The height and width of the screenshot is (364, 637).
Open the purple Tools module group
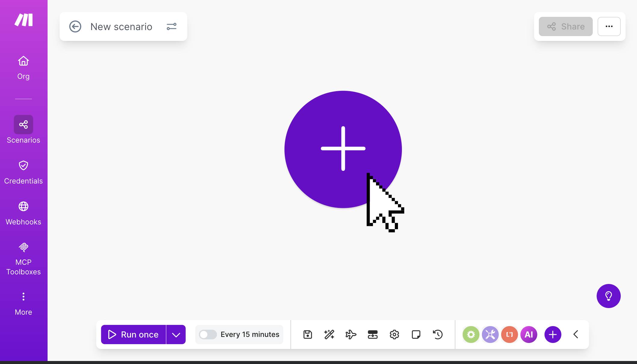point(490,334)
